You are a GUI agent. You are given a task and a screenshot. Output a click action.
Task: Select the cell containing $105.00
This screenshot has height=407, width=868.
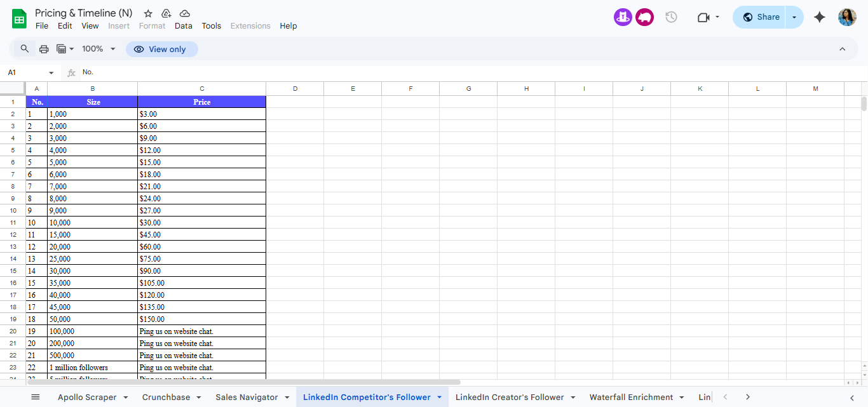pos(201,283)
